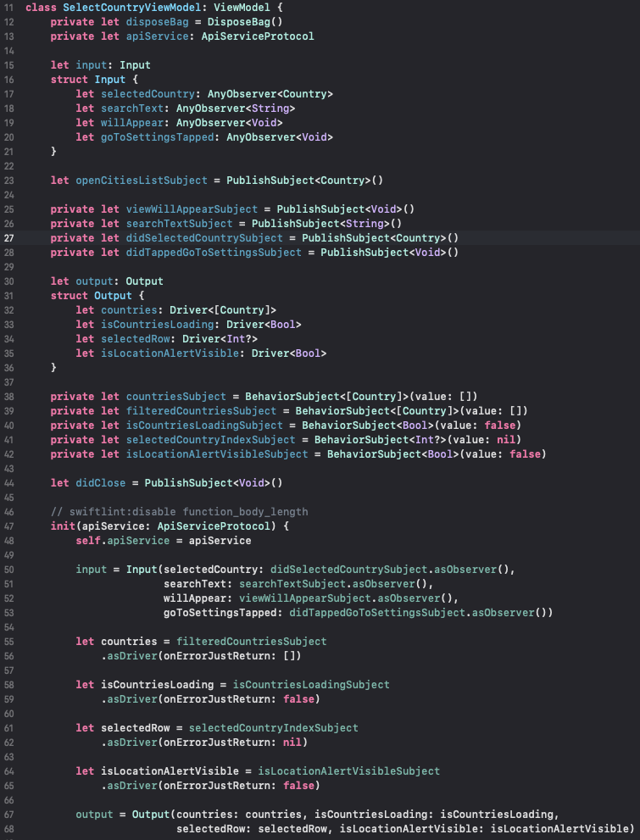This screenshot has width=640, height=840.
Task: Click isCountriesLoadingSubject declaration on line 40
Action: pos(204,426)
